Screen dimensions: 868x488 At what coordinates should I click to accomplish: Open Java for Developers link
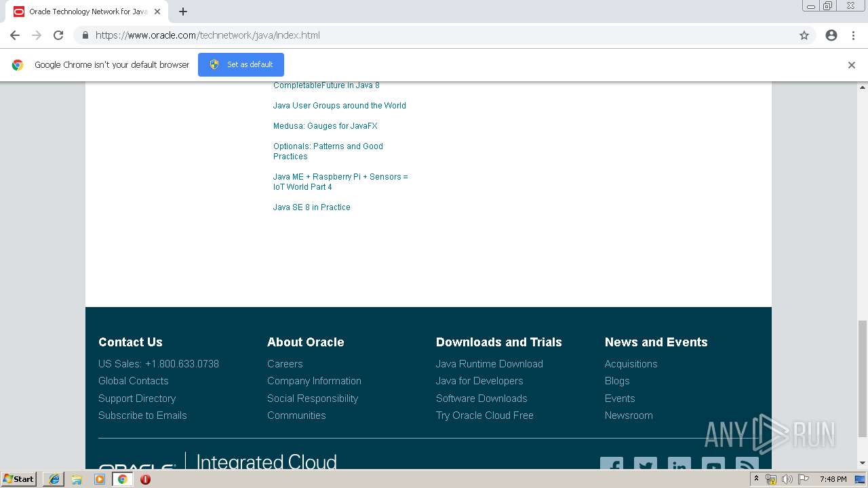[479, 381]
